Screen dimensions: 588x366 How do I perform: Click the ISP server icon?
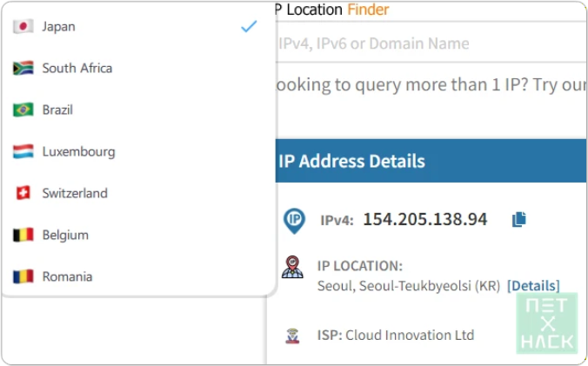pyautogui.click(x=293, y=336)
